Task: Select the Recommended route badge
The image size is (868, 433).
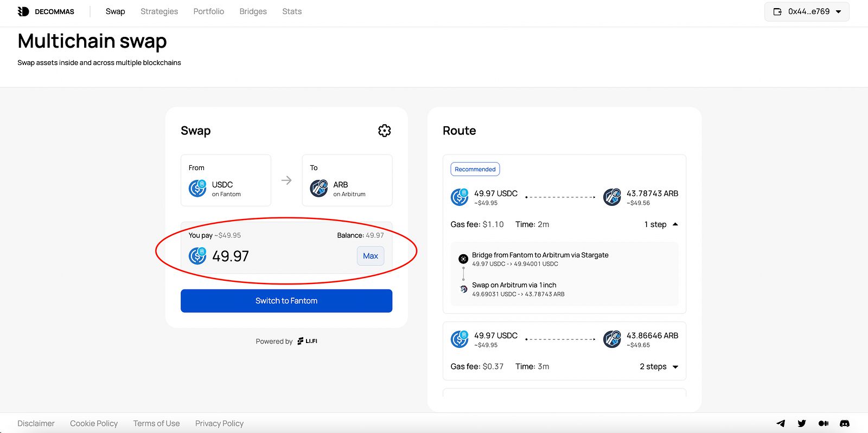Action: [x=475, y=169]
